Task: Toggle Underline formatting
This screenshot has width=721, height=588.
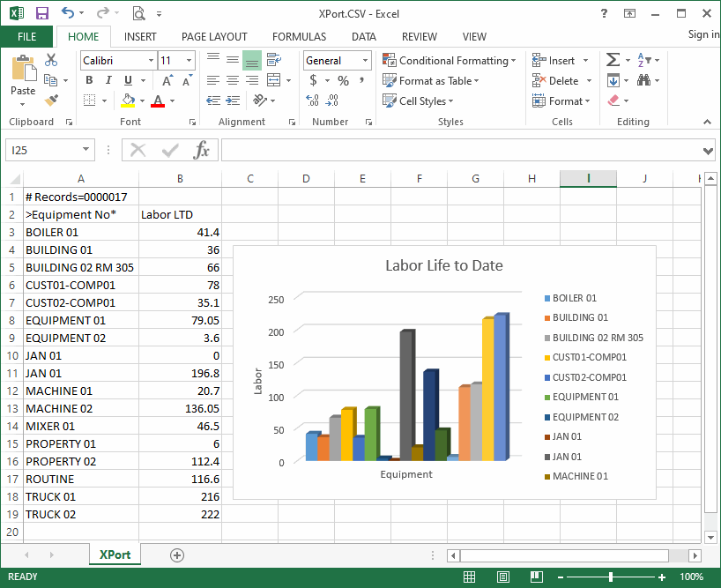Action: click(x=129, y=80)
